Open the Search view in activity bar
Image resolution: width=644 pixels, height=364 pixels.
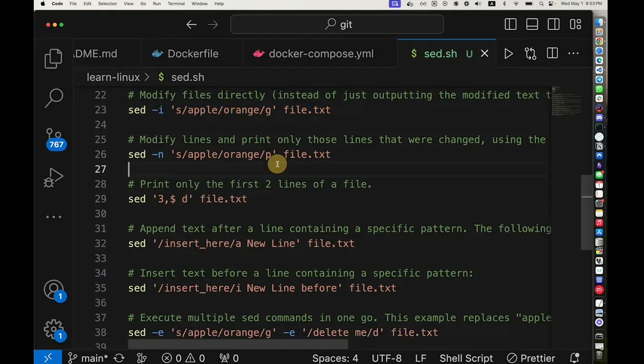pyautogui.click(x=54, y=98)
